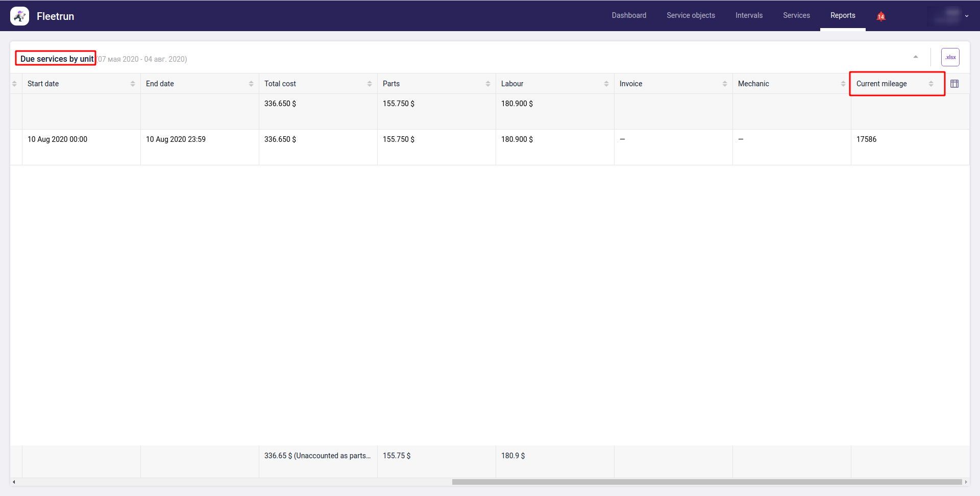Sort by Labour column arrows
Viewport: 980px width, 496px height.
point(606,84)
